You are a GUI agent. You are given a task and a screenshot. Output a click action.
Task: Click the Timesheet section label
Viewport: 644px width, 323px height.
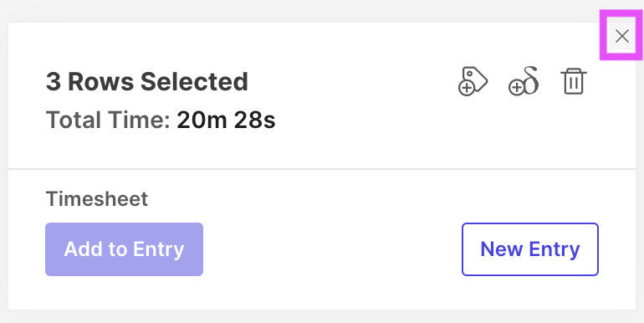tap(96, 199)
